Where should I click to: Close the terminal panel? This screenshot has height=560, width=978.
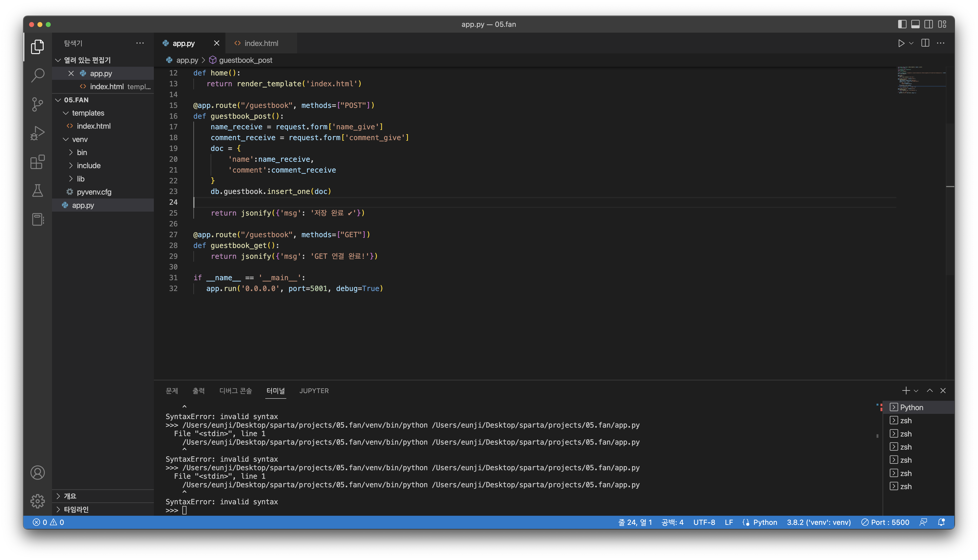[x=943, y=391]
